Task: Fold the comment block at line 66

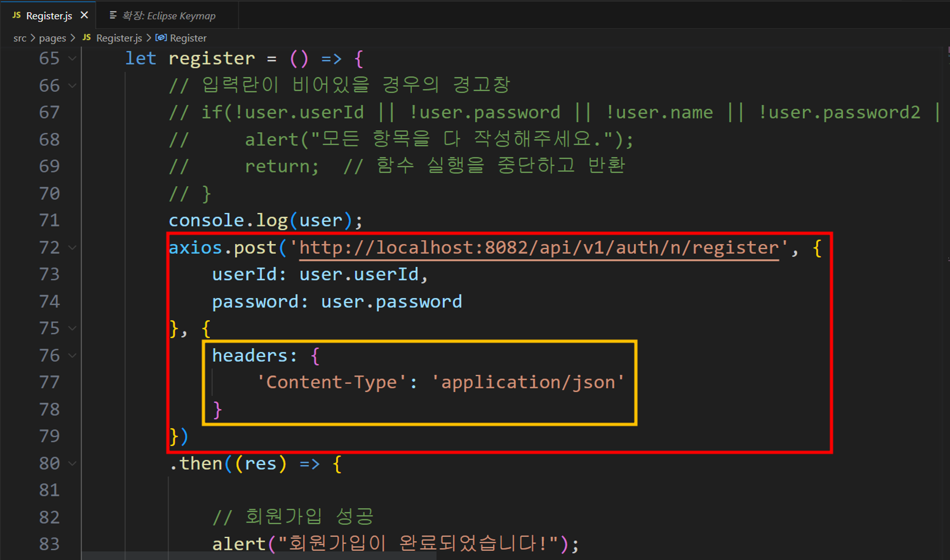Action: (x=72, y=85)
